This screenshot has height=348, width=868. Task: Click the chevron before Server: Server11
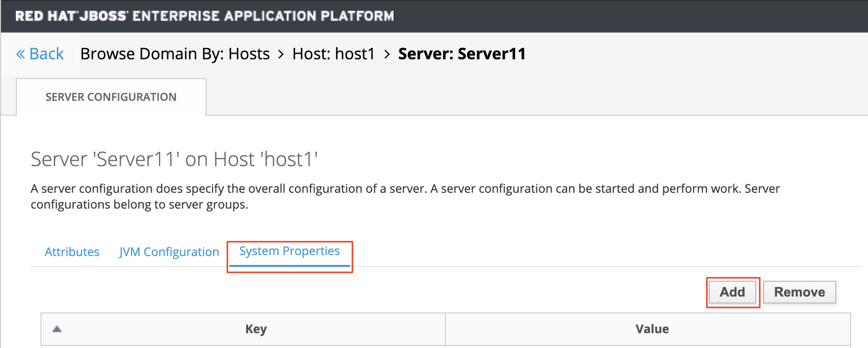(387, 54)
